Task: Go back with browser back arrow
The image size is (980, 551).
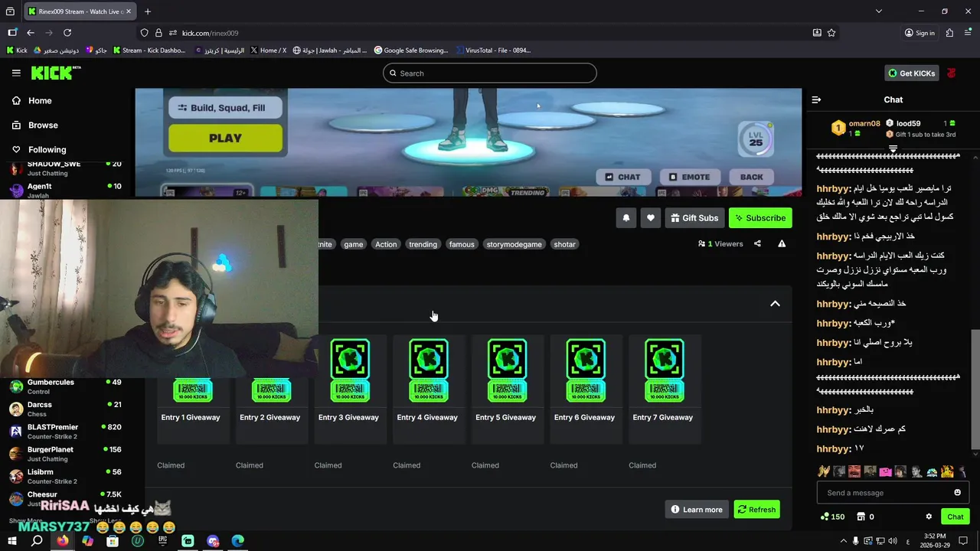Action: pos(31,33)
